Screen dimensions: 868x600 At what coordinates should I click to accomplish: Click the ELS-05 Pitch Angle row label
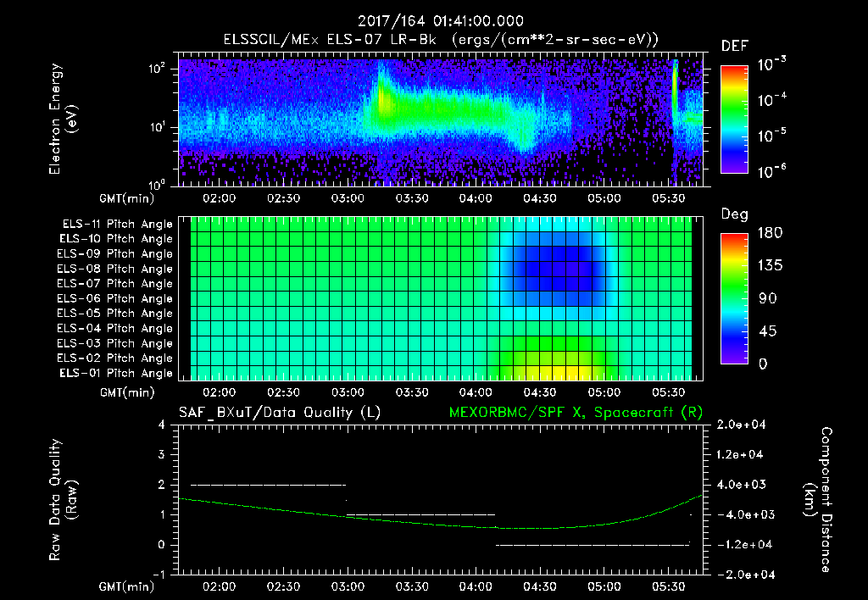[114, 314]
